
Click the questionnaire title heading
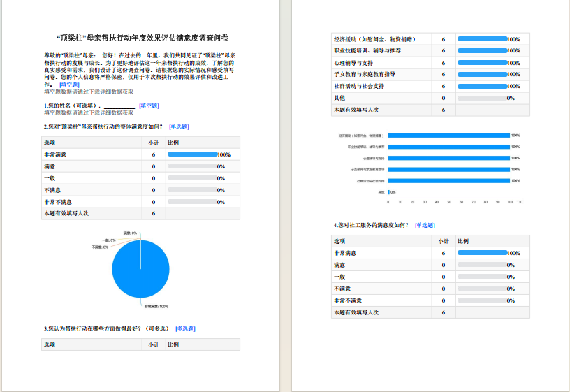[143, 38]
